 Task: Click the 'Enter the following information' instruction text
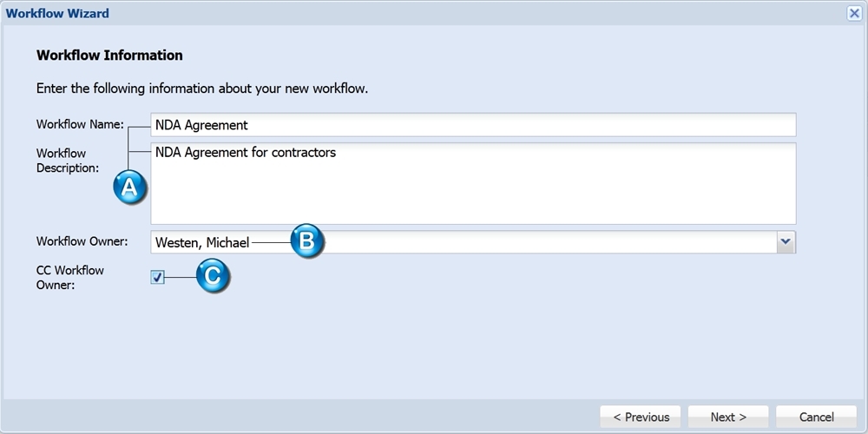(x=202, y=89)
